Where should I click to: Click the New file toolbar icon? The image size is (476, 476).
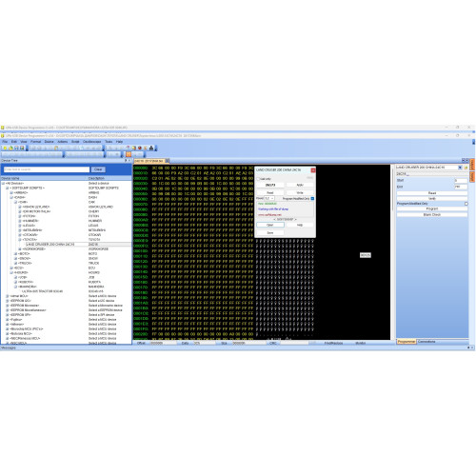pos(5,148)
